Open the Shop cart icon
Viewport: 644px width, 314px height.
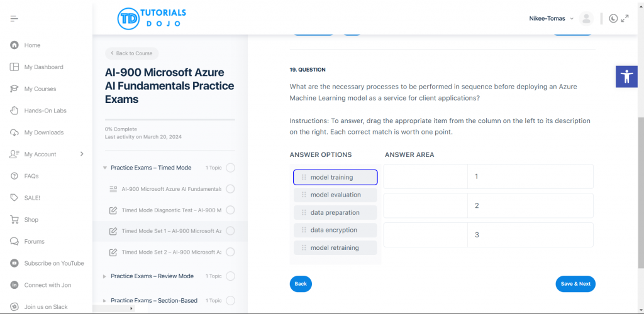tap(14, 220)
